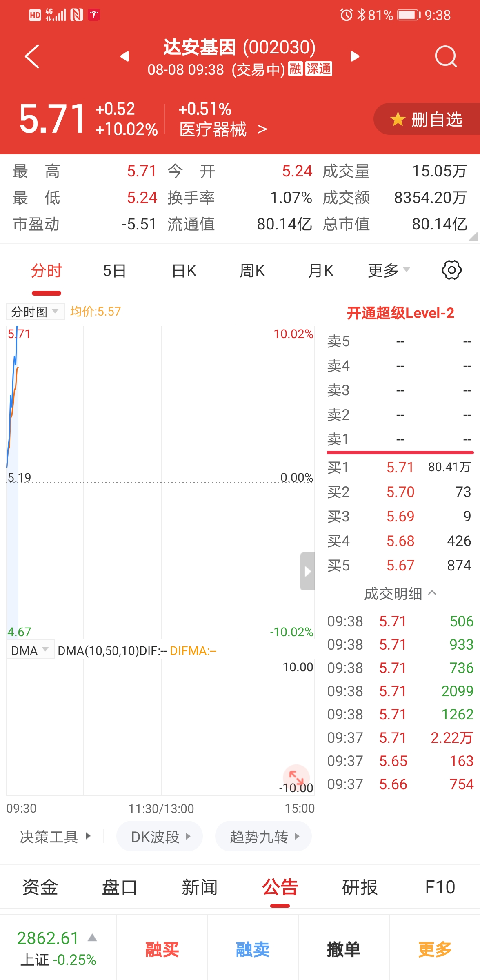The image size is (480, 980).
Task: Go to next stock with right triangle
Action: tap(355, 56)
